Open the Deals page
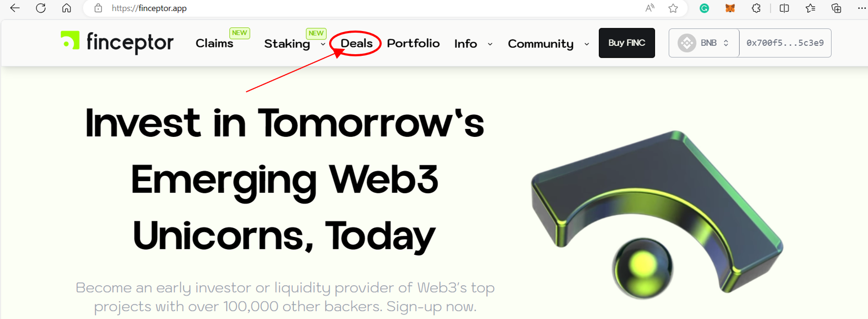The width and height of the screenshot is (868, 319). tap(356, 43)
